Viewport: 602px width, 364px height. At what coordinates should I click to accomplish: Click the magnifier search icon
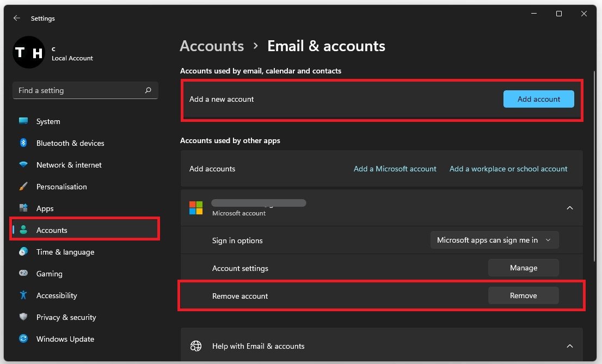tap(148, 90)
